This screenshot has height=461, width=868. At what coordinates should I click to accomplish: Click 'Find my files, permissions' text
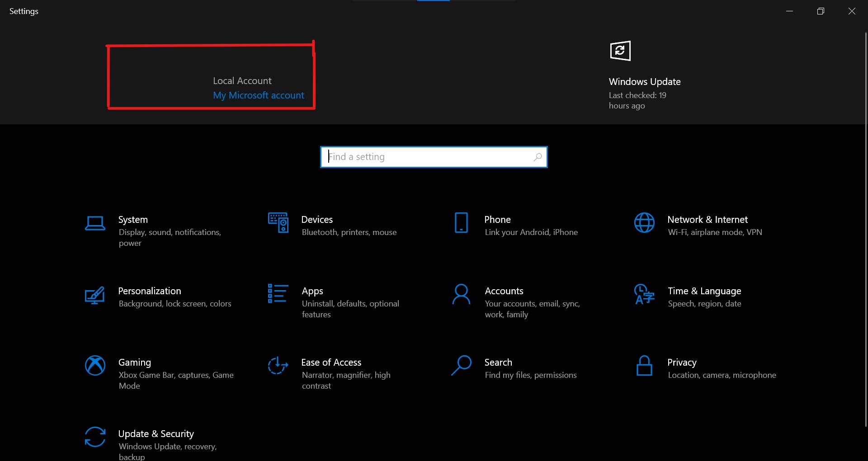[x=531, y=375]
